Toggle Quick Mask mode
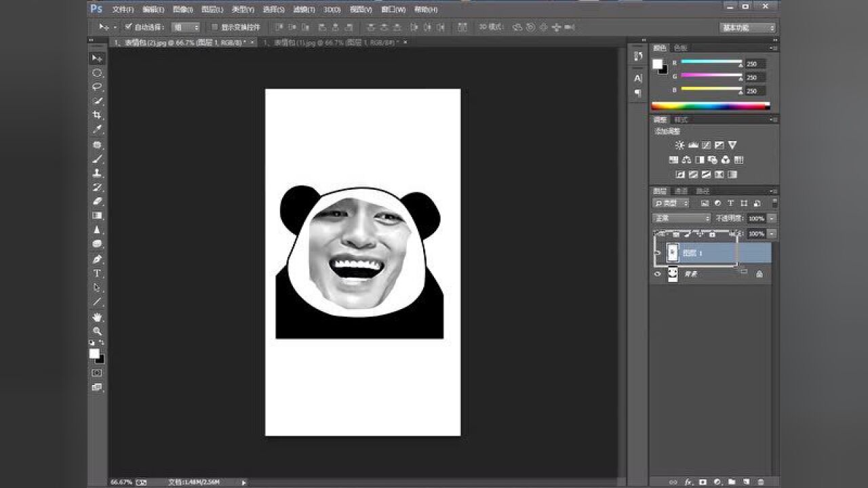 [x=97, y=373]
